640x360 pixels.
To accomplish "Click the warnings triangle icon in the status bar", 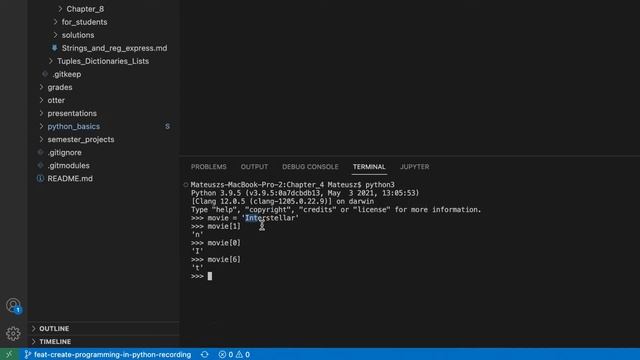I will [x=240, y=354].
